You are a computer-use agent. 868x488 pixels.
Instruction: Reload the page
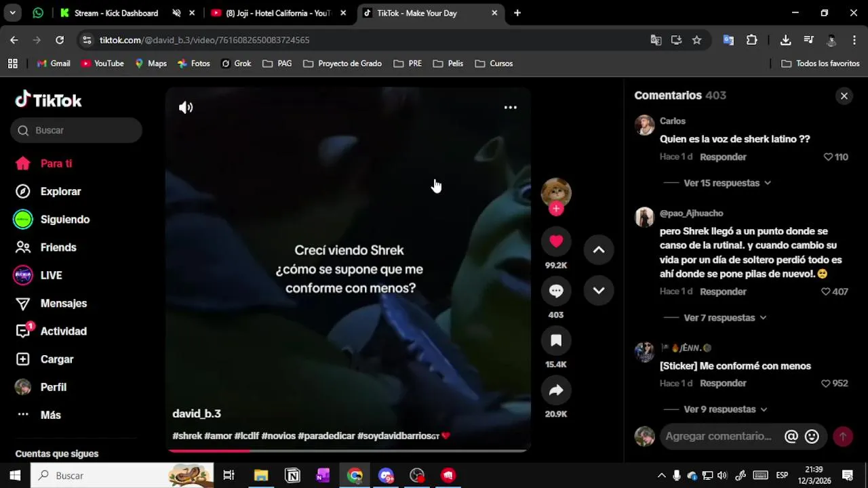click(60, 40)
